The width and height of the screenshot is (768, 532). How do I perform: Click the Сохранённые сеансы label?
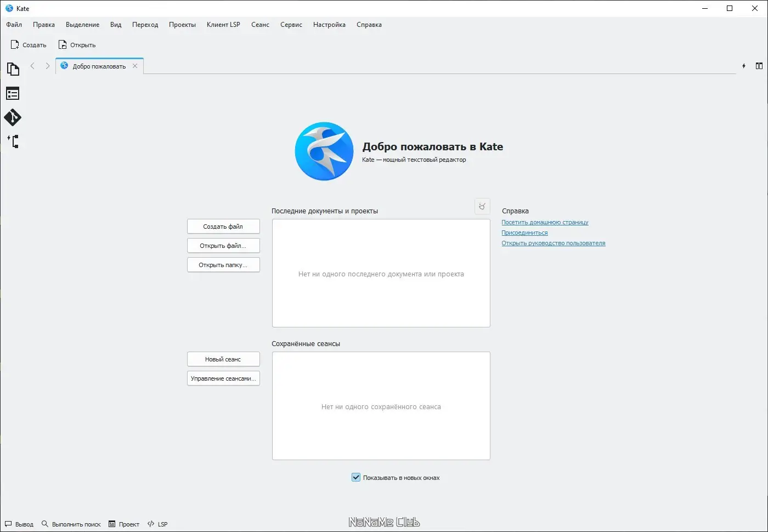306,344
